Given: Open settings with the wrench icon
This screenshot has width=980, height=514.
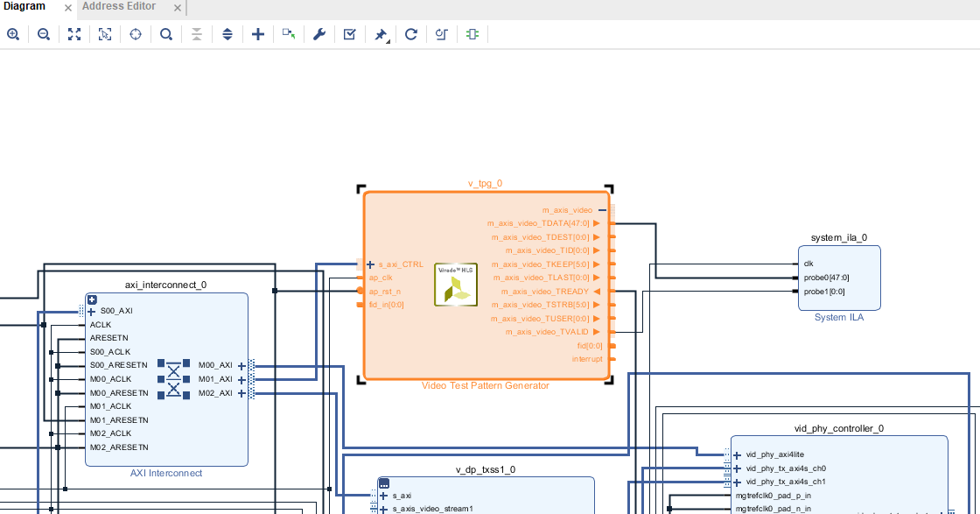Looking at the screenshot, I should (318, 34).
